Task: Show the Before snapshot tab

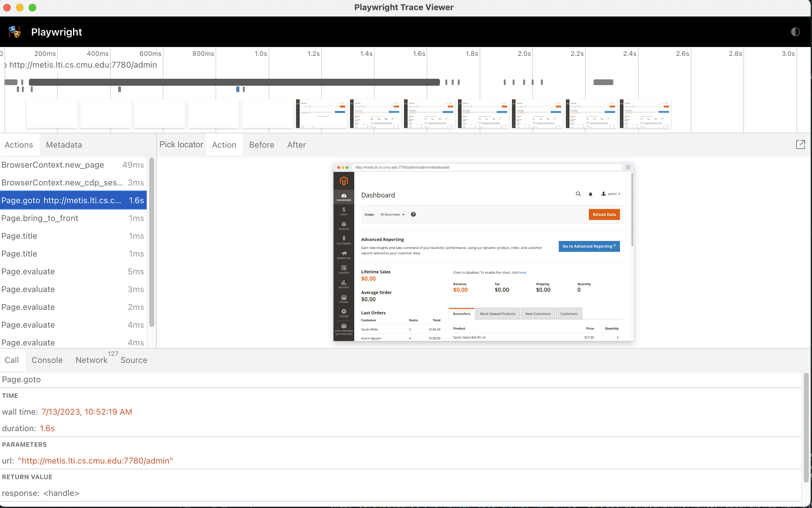Action: [x=262, y=145]
